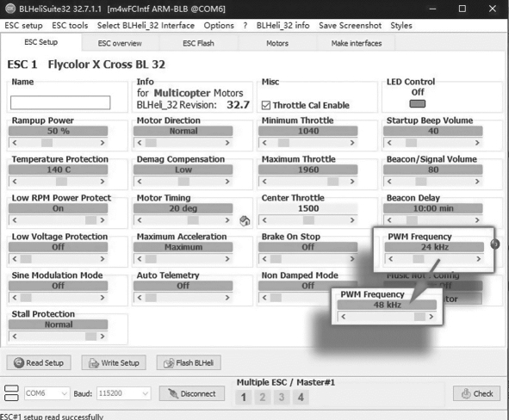Decrease Rampup Power with left arrow
This screenshot has height=420, width=509.
[x=15, y=143]
